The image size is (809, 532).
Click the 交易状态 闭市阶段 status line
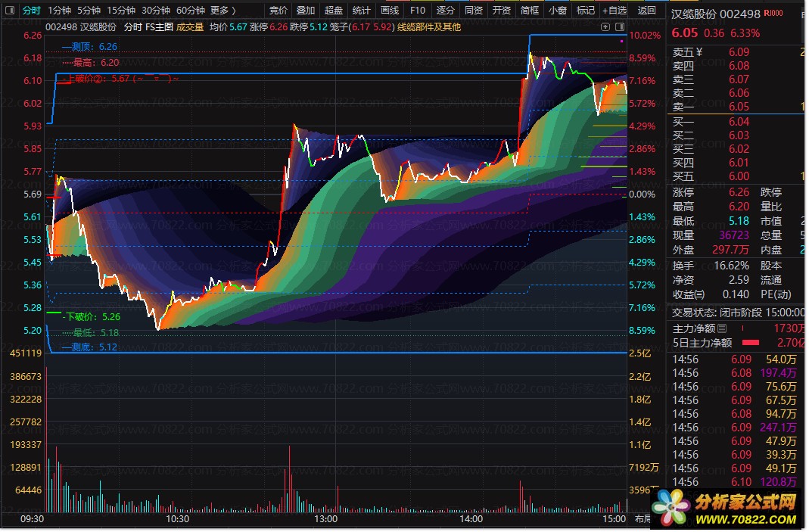pyautogui.click(x=738, y=313)
